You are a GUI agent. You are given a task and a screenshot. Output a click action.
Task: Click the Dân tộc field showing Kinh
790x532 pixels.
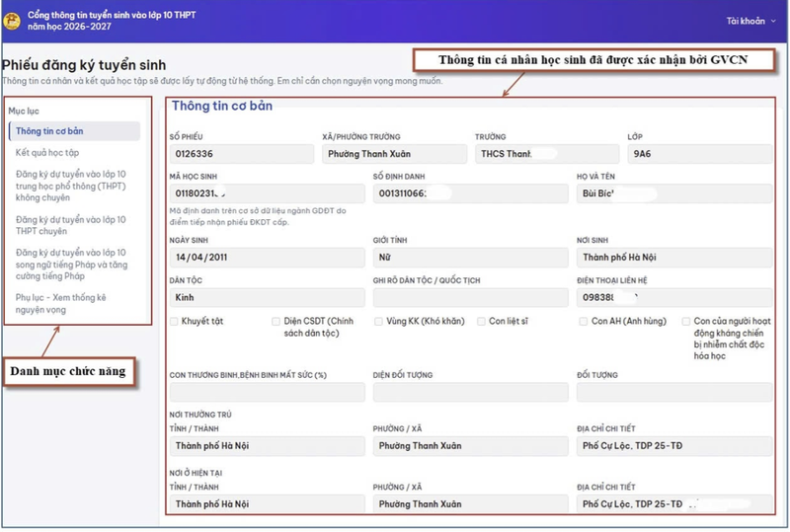point(267,298)
